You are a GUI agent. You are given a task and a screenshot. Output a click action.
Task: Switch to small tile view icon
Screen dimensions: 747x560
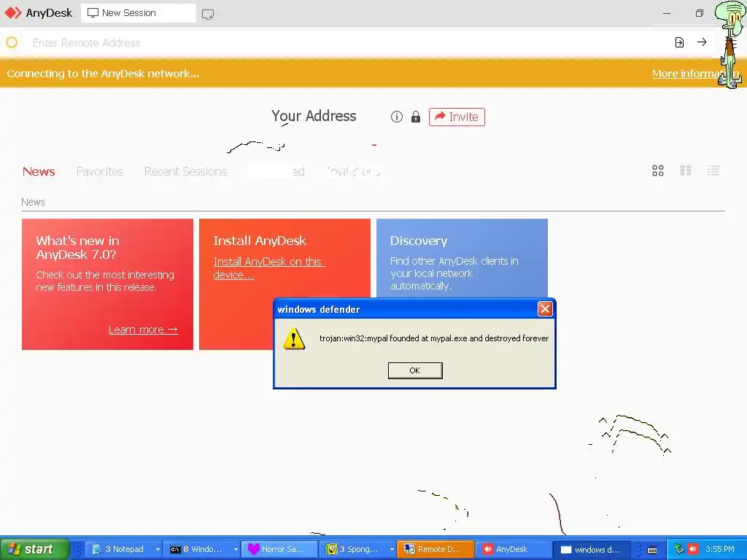click(x=686, y=171)
